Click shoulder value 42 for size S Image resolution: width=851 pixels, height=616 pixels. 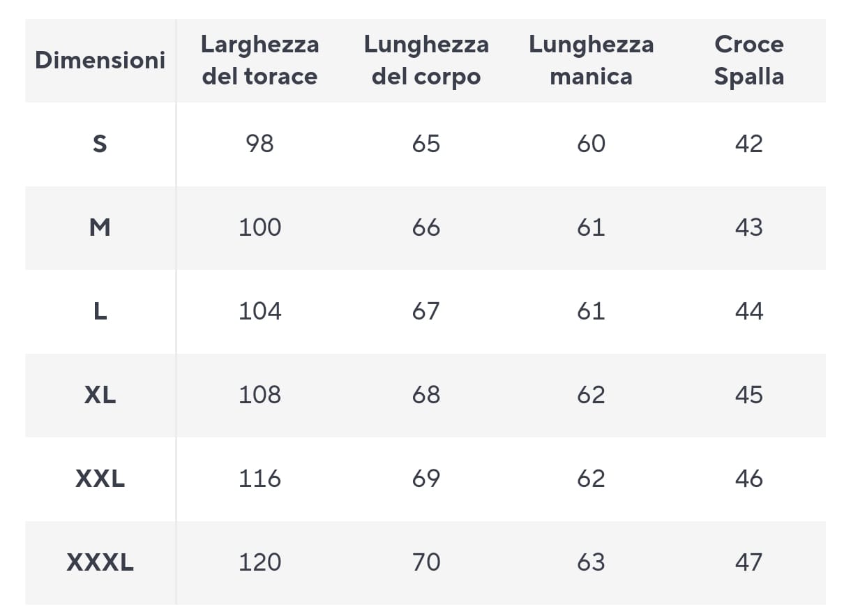748,144
